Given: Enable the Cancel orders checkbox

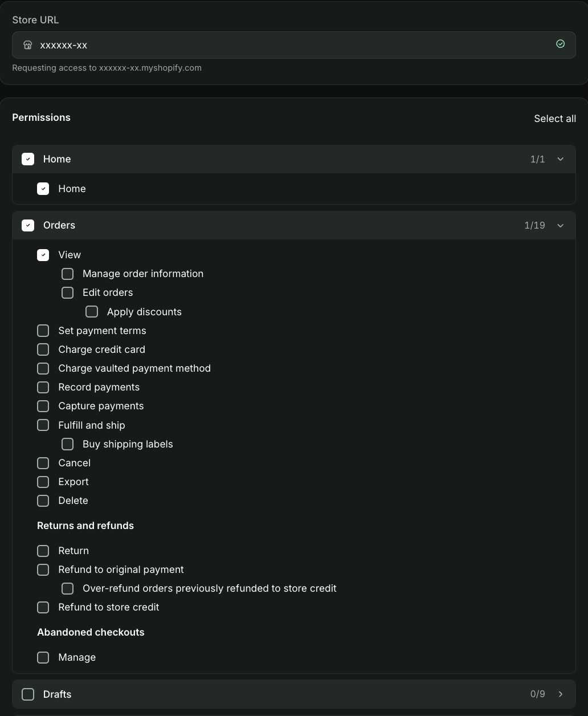Looking at the screenshot, I should 43,463.
